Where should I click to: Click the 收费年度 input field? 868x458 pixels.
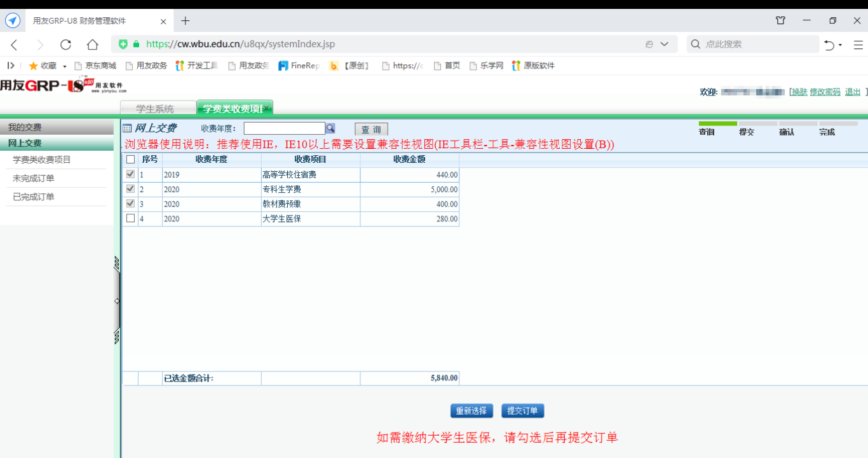pyautogui.click(x=284, y=128)
